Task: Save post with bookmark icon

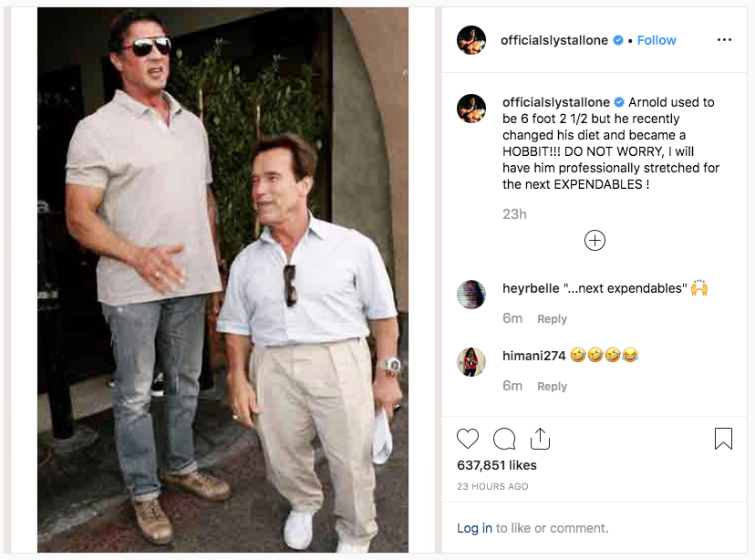Action: (x=723, y=439)
